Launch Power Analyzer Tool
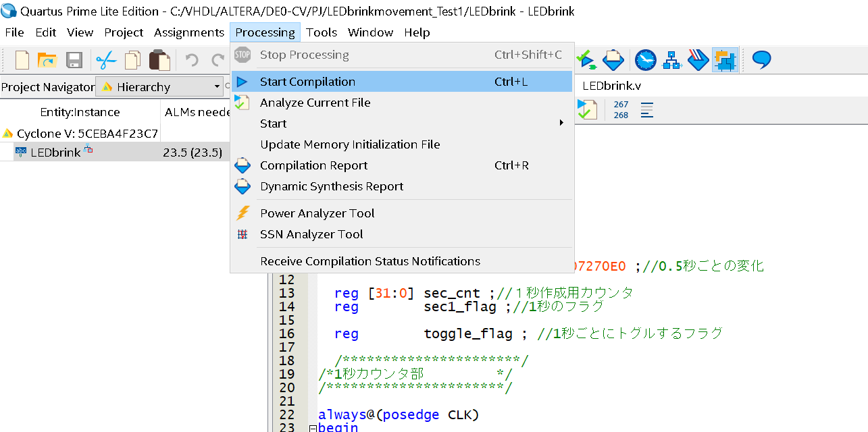This screenshot has width=868, height=432. [x=401, y=213]
